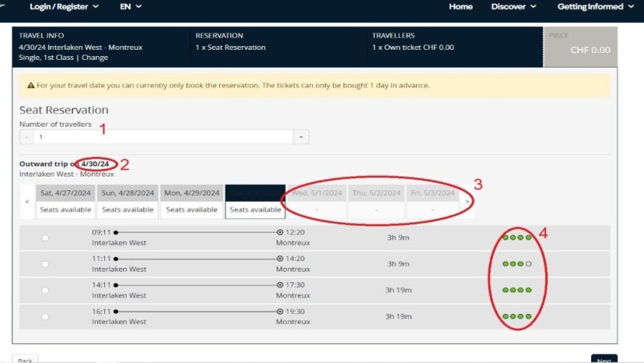Choose the 16:11 departure radio button
Screen dimensions: 644x363
[45, 316]
